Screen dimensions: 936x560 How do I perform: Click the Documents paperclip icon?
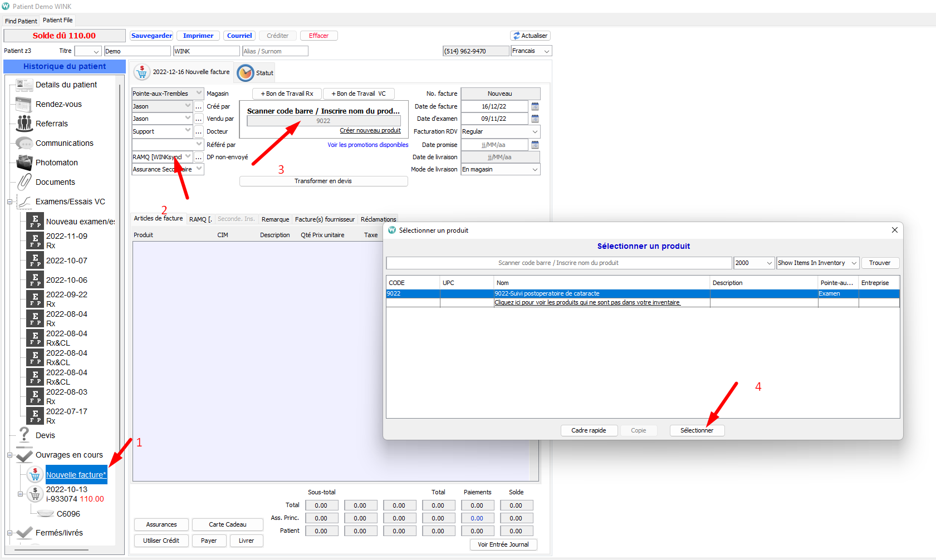point(24,182)
